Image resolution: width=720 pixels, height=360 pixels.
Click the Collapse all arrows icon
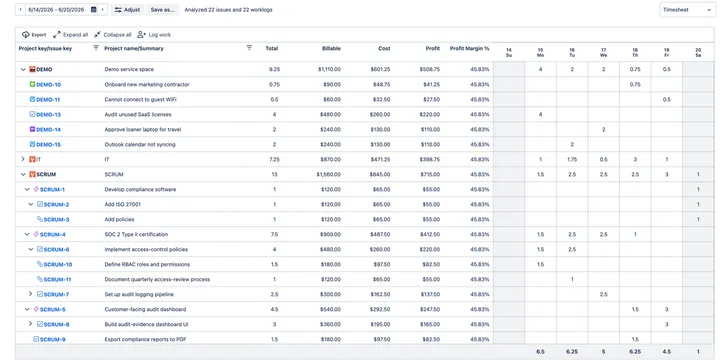pyautogui.click(x=97, y=35)
